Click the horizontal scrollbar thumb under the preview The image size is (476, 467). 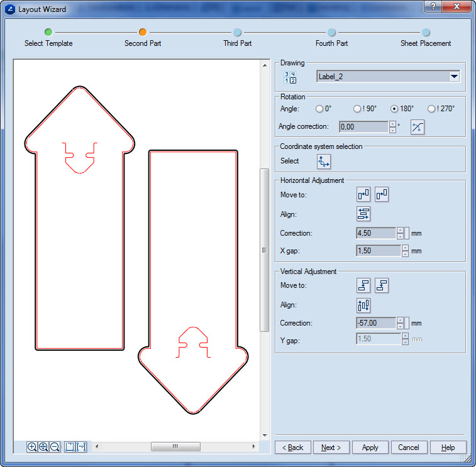click(x=175, y=447)
